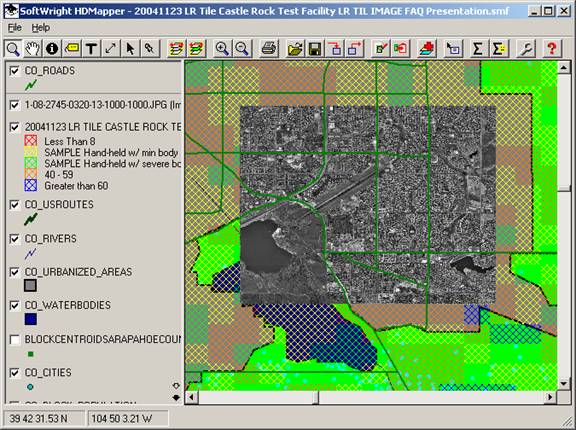Click the floppy disk save icon

pyautogui.click(x=315, y=49)
